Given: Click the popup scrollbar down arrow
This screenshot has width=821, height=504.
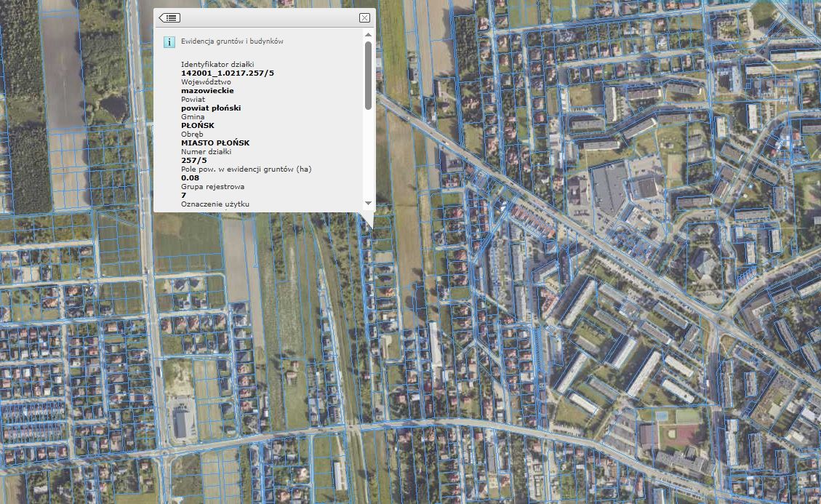Looking at the screenshot, I should point(368,203).
